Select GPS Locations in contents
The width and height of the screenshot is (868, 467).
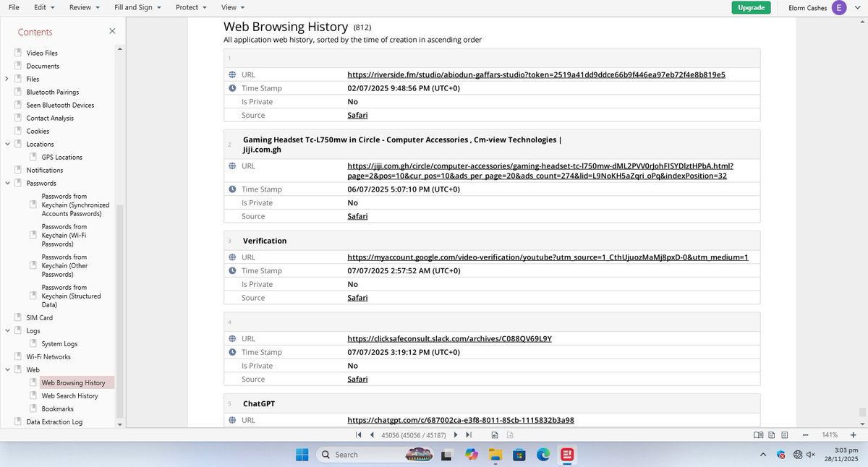point(61,157)
